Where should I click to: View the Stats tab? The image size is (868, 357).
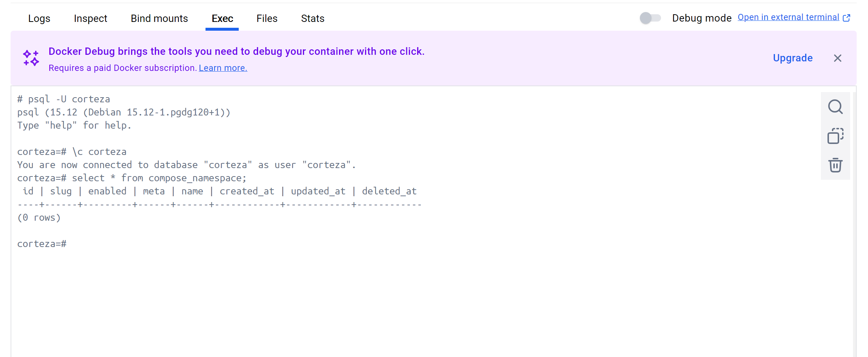pos(312,18)
